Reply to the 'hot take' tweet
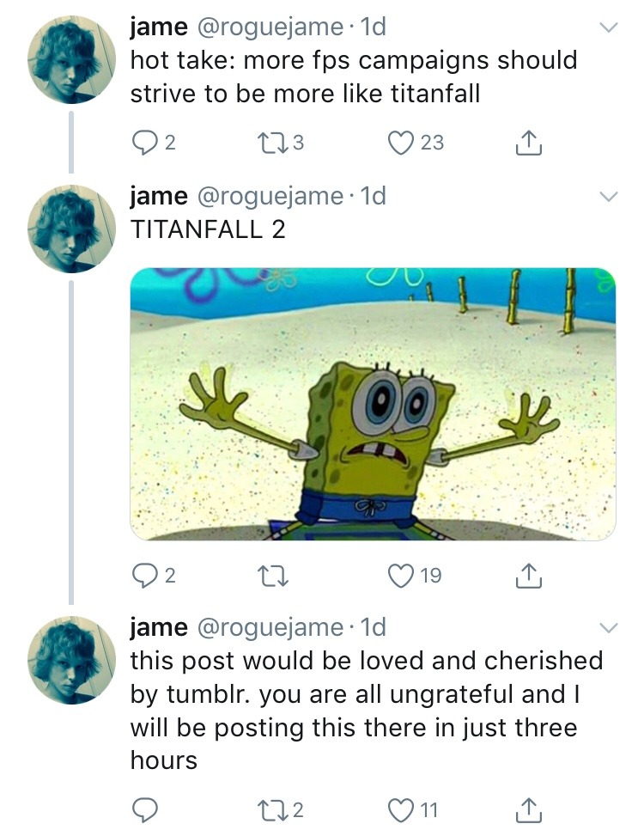This screenshot has width=644, height=830. click(142, 143)
